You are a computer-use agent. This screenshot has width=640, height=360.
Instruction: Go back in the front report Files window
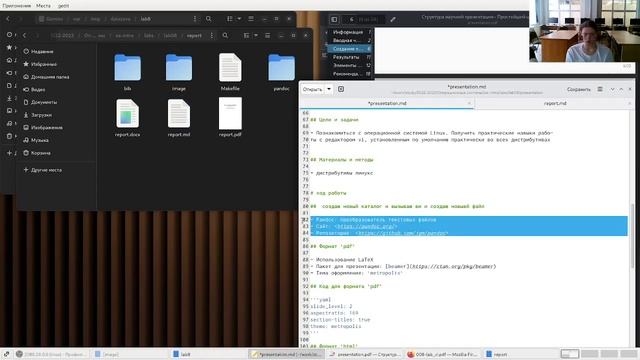pyautogui.click(x=24, y=36)
